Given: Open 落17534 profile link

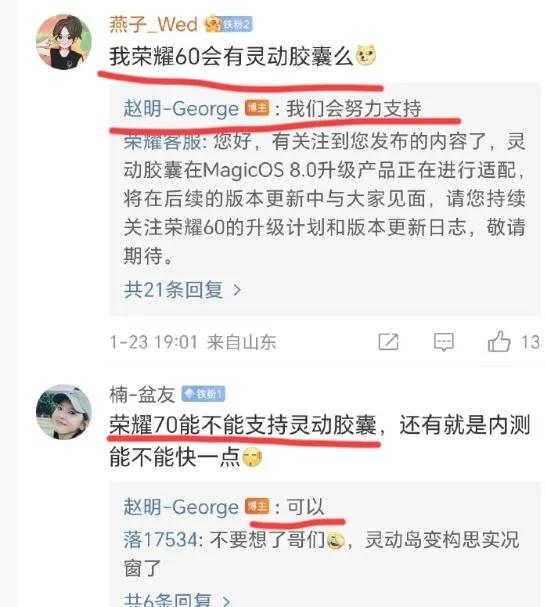Looking at the screenshot, I should coord(161,540).
